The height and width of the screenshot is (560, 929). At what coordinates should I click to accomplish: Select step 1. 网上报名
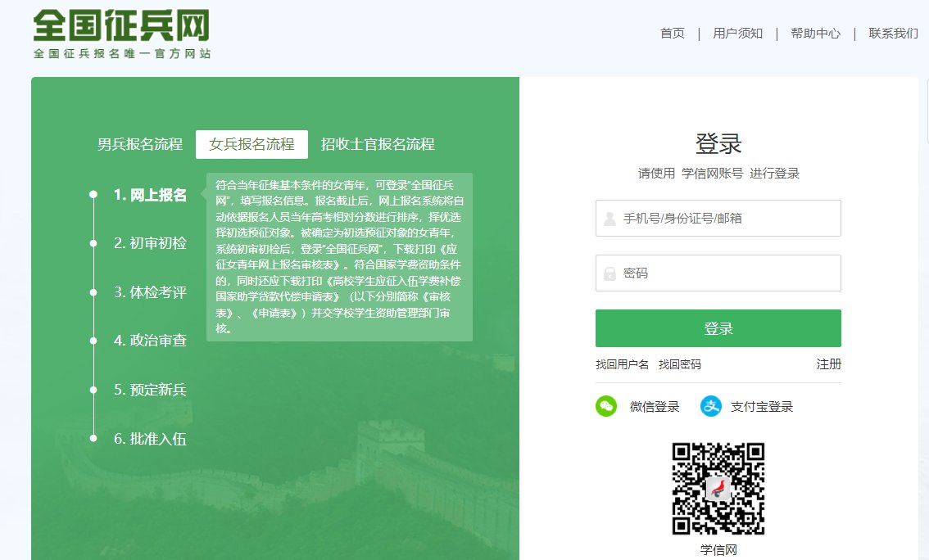tap(150, 195)
